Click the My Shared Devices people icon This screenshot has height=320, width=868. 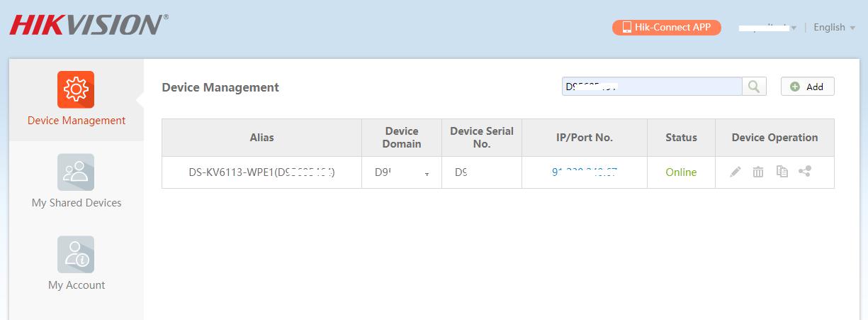(76, 172)
